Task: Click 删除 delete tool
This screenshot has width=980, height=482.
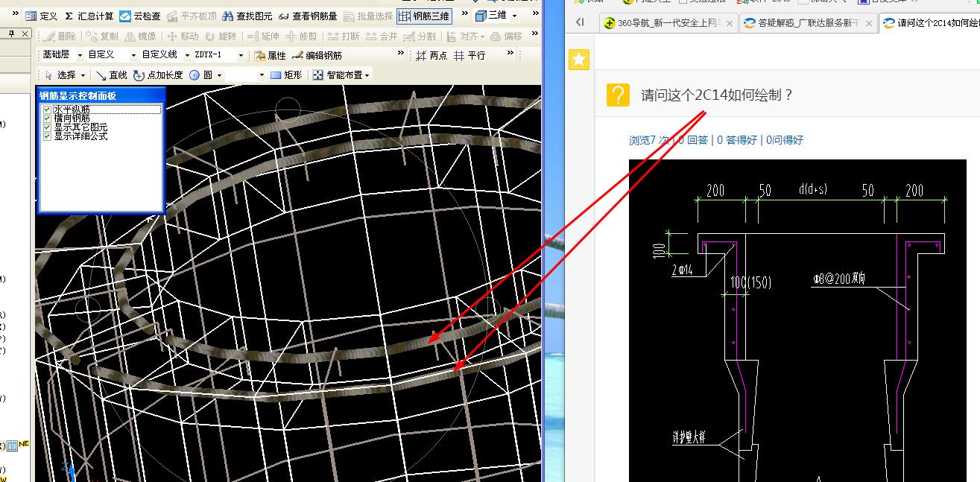Action: coord(60,36)
